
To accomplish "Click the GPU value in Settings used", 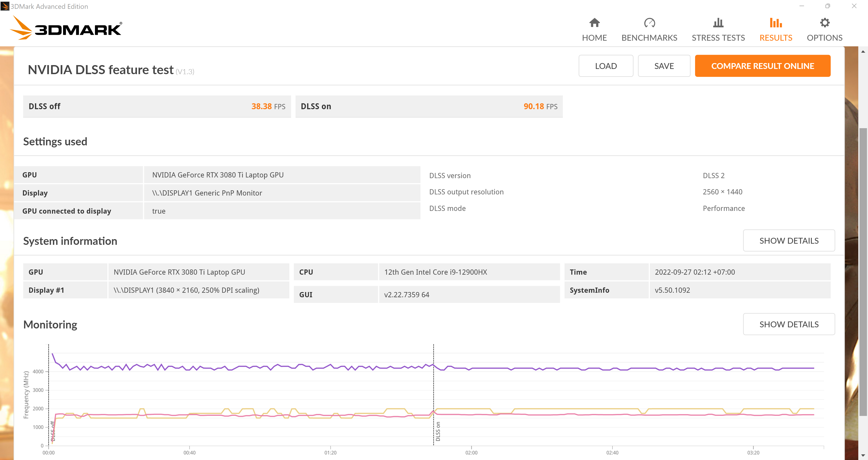I will coord(218,175).
